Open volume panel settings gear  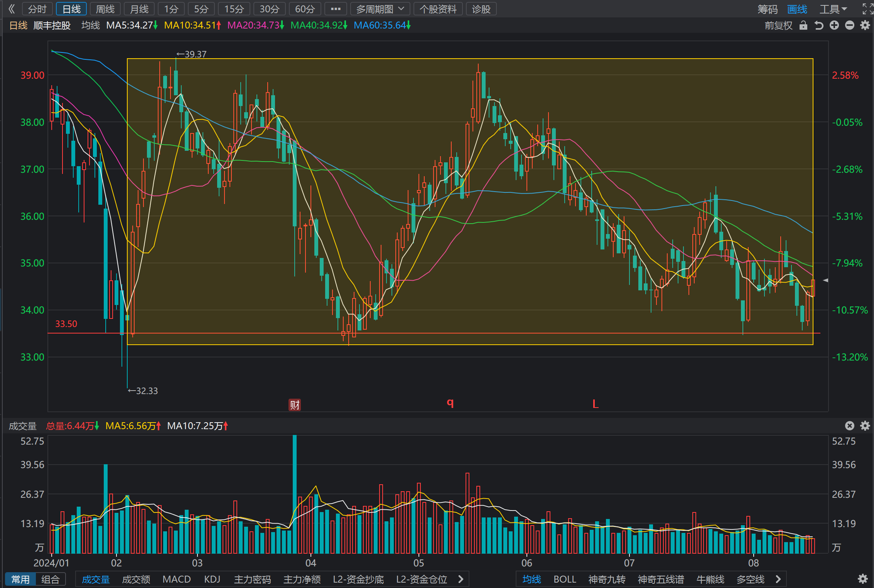pyautogui.click(x=865, y=426)
